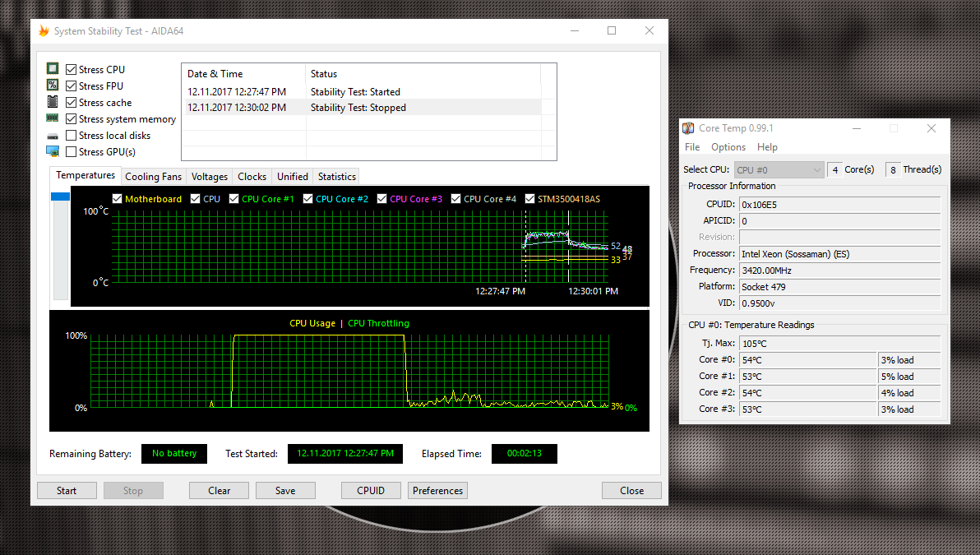The image size is (980, 555).
Task: Click Core #2 load value 4% load
Action: click(x=909, y=392)
